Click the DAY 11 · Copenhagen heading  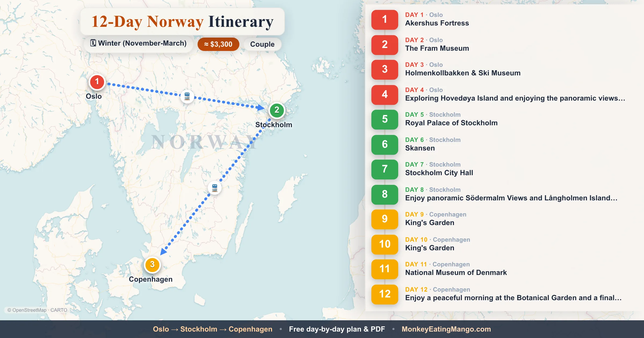(x=437, y=264)
